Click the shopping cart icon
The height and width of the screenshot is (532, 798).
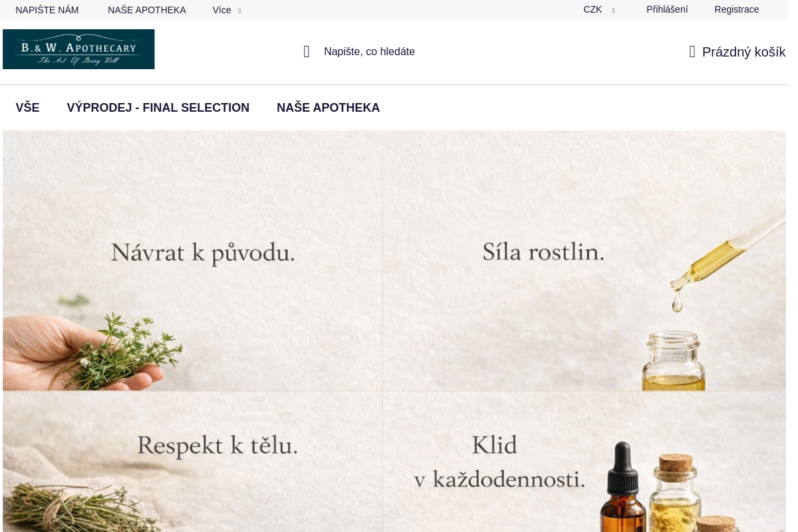pos(692,52)
